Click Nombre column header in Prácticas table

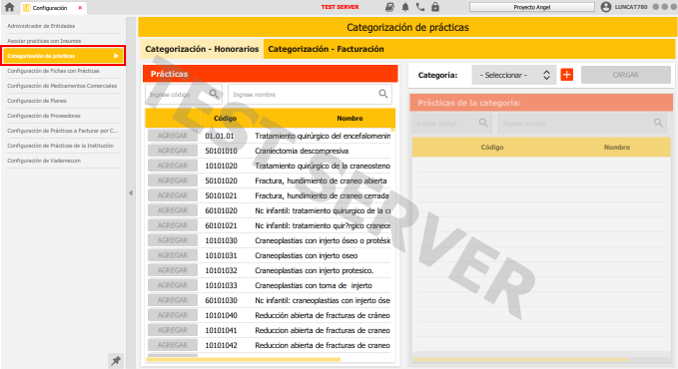pos(350,118)
